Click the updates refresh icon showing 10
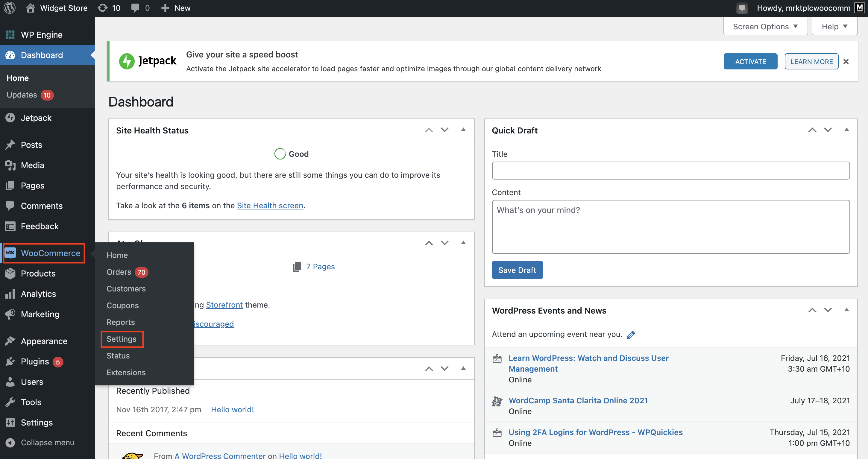Screen dimensions: 868x459 [x=102, y=8]
